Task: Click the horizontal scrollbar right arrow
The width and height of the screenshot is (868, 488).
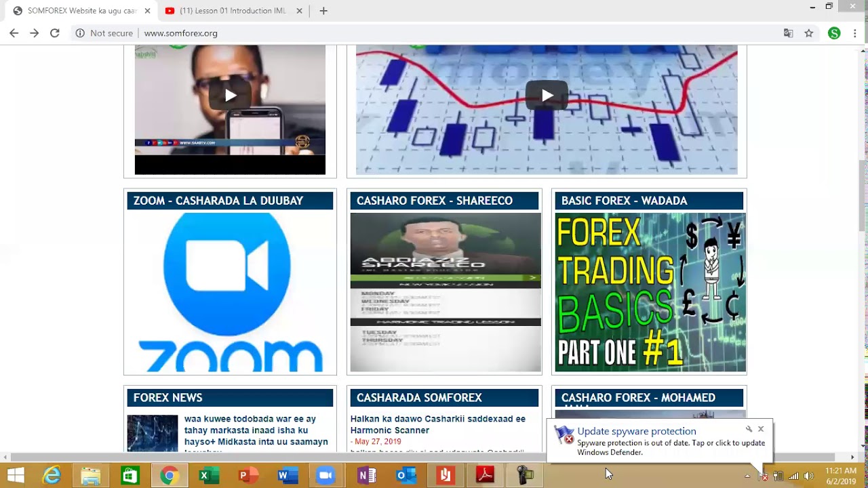Action: (853, 457)
